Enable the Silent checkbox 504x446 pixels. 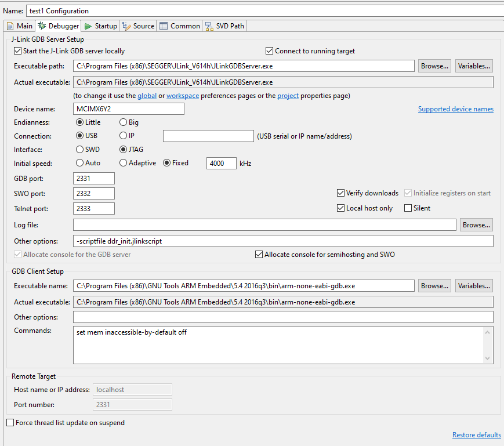(408, 208)
